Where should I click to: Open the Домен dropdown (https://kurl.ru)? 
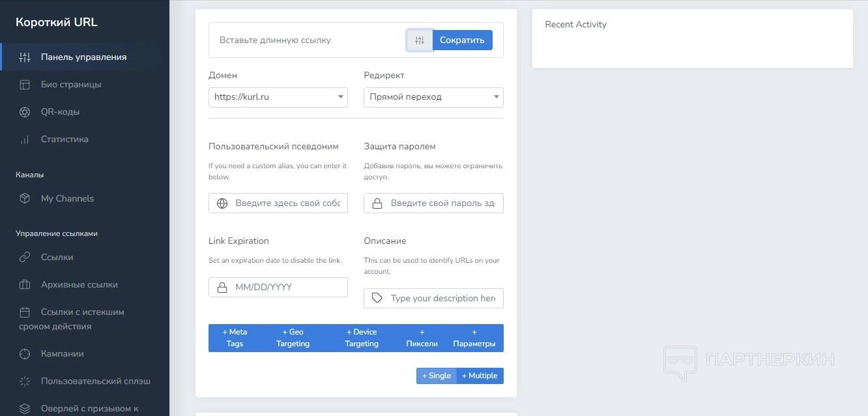(x=278, y=97)
